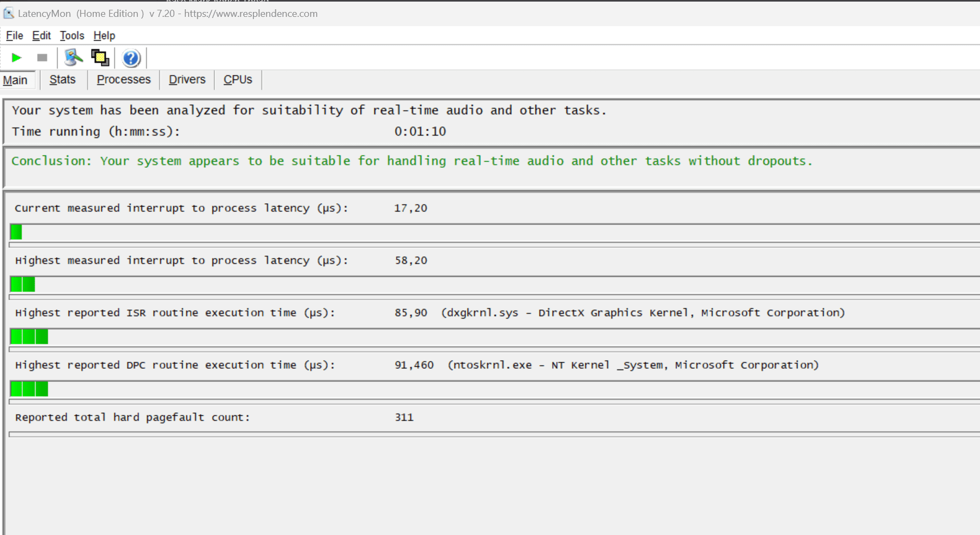Image resolution: width=980 pixels, height=535 pixels.
Task: Click the DPC execution time green bar
Action: (x=29, y=389)
